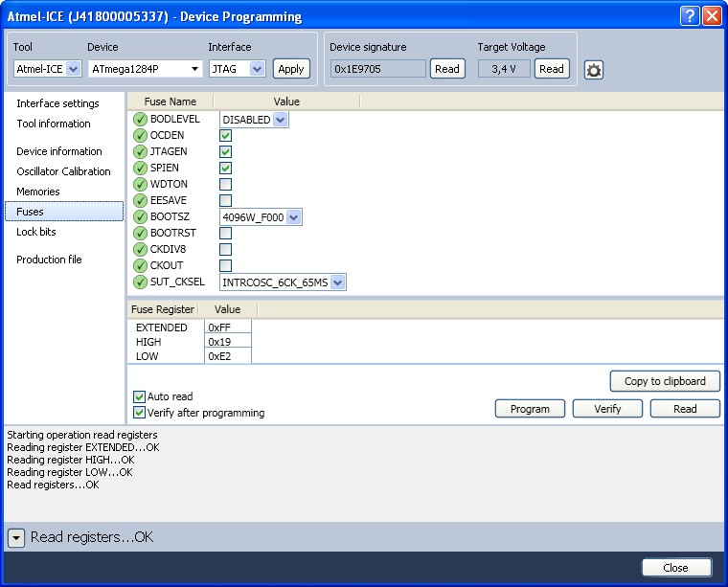
Task: Toggle Verify after programming checkbox
Action: [139, 413]
